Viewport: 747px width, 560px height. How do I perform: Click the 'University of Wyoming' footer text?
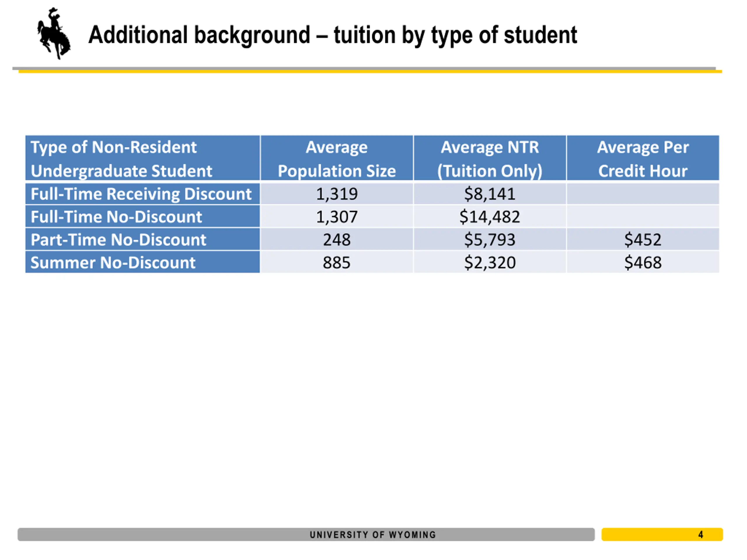tap(373, 535)
